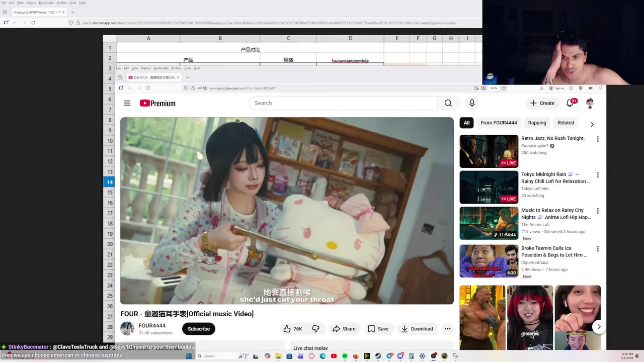Image resolution: width=644 pixels, height=362 pixels.
Task: Click the YouTube search input field
Action: coord(343,103)
